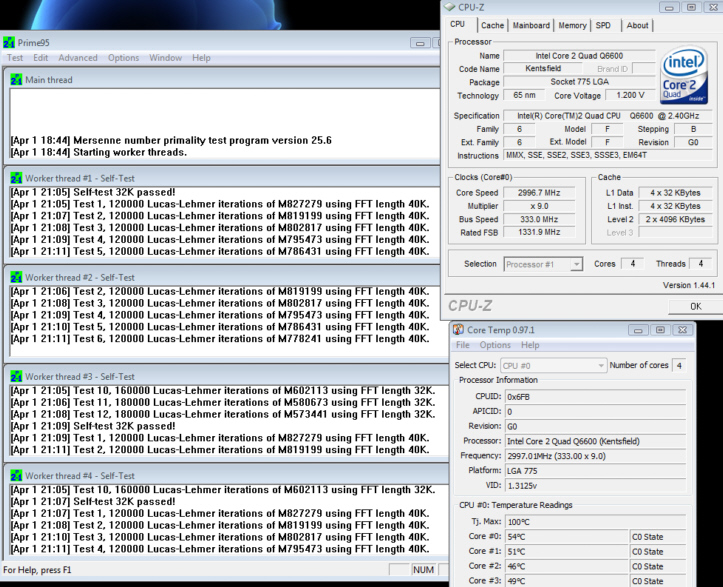This screenshot has width=723, height=587.
Task: Click the CPUID field 0x6FB in Core Temp
Action: (x=595, y=397)
